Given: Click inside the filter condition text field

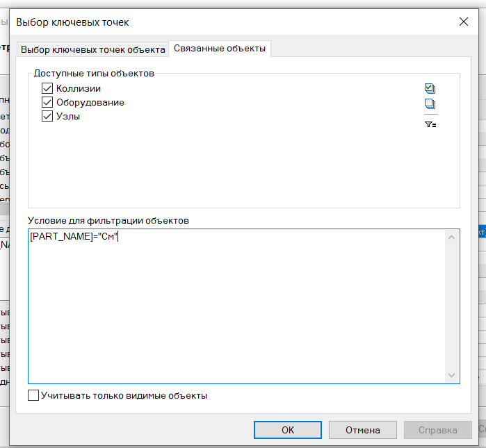Looking at the screenshot, I should [237, 306].
